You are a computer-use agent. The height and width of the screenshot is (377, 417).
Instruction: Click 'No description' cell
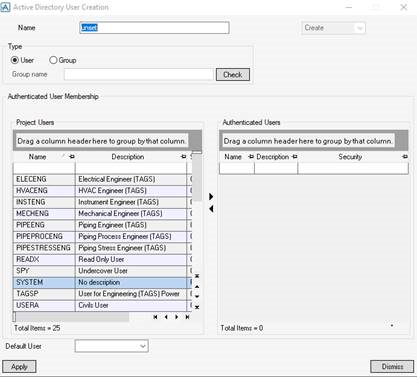[131, 282]
